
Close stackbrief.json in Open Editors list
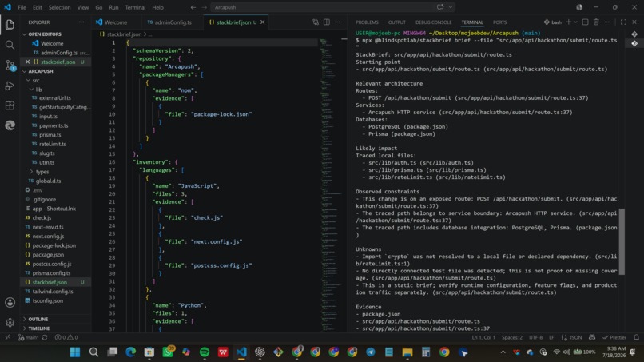(x=27, y=62)
